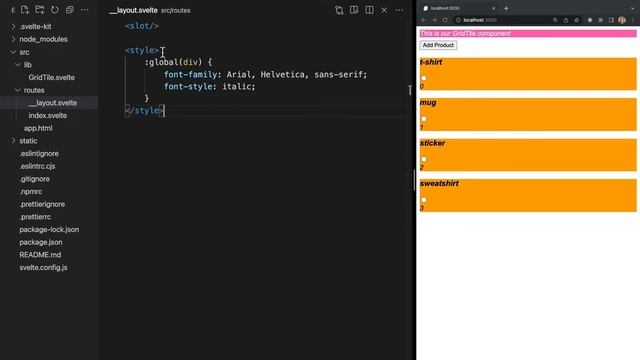Click the pink GridTile component banner
The image size is (640, 360).
[x=528, y=33]
